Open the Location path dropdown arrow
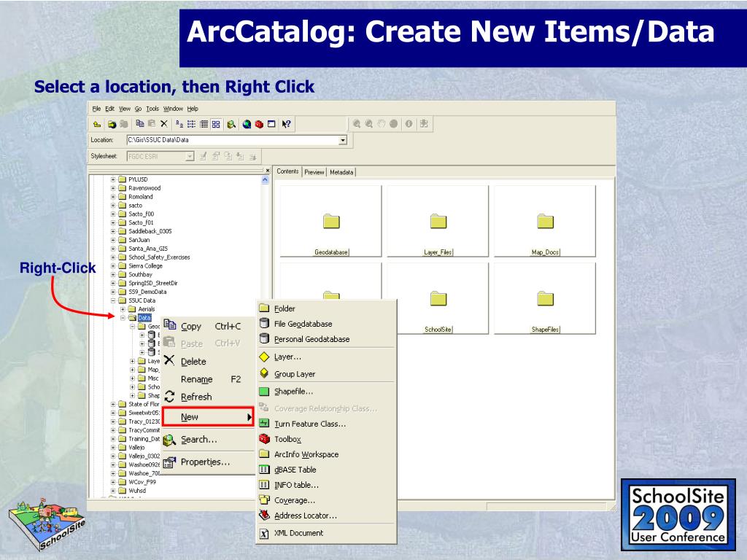The width and height of the screenshot is (747, 560). [x=343, y=140]
